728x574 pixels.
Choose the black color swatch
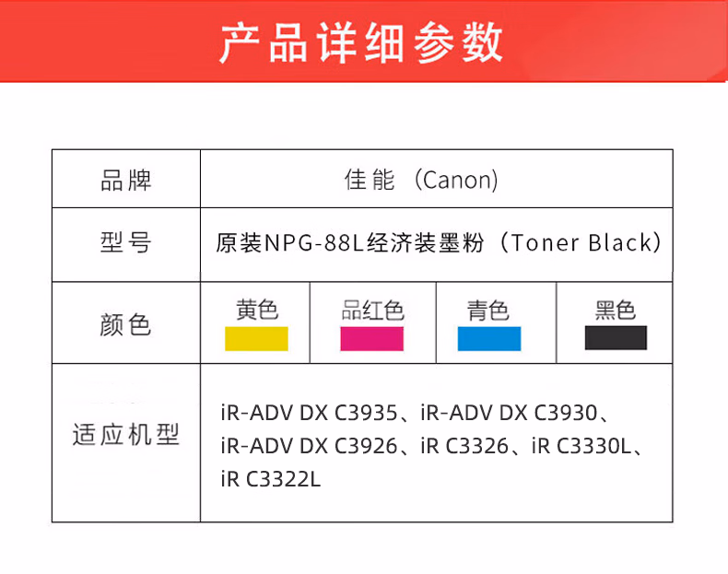pos(616,338)
